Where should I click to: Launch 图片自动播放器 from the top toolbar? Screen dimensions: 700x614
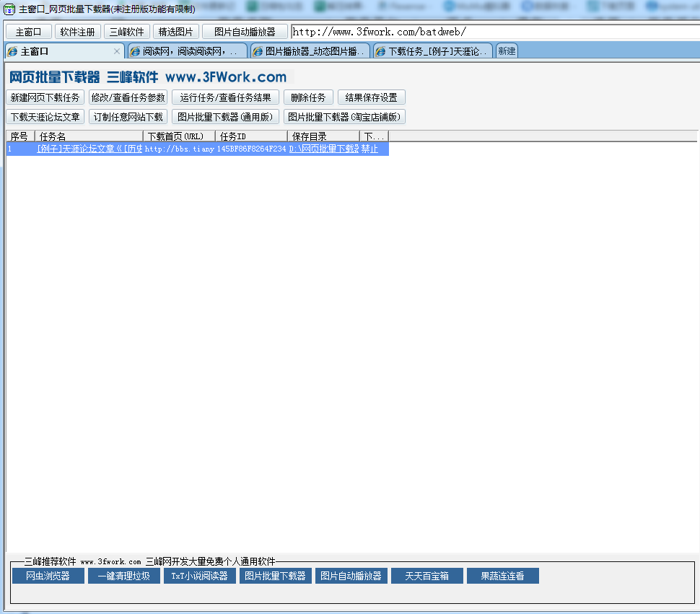(245, 32)
